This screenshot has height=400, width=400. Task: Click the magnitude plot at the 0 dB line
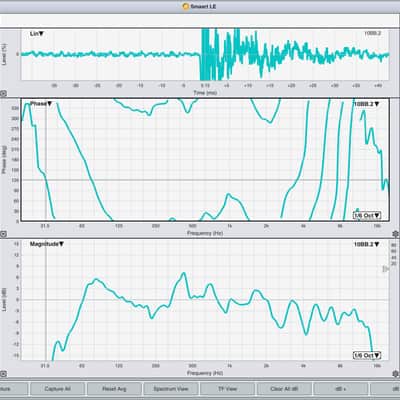(205, 300)
